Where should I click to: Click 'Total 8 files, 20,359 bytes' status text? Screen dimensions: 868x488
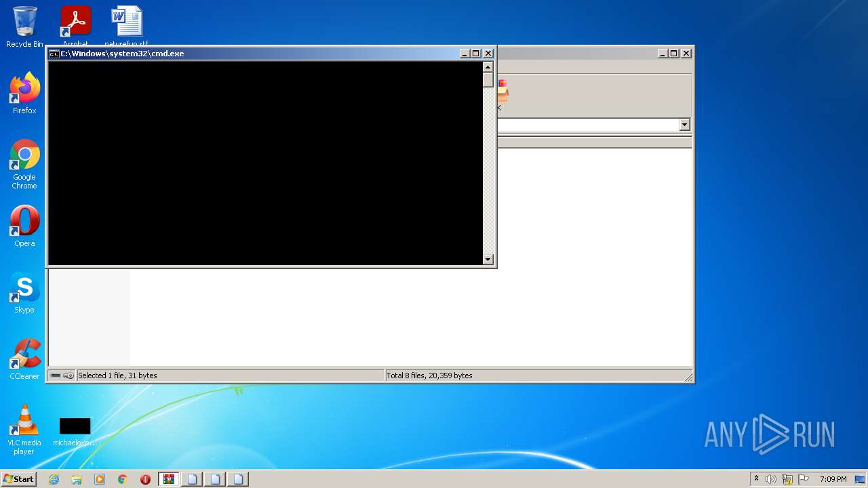tap(429, 375)
